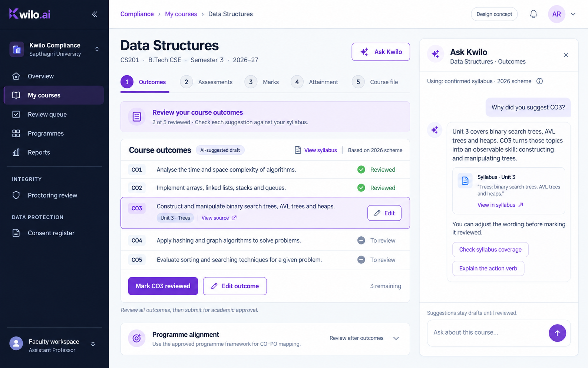Click the Edit button in CO3 row
Image resolution: width=588 pixels, height=368 pixels.
384,213
